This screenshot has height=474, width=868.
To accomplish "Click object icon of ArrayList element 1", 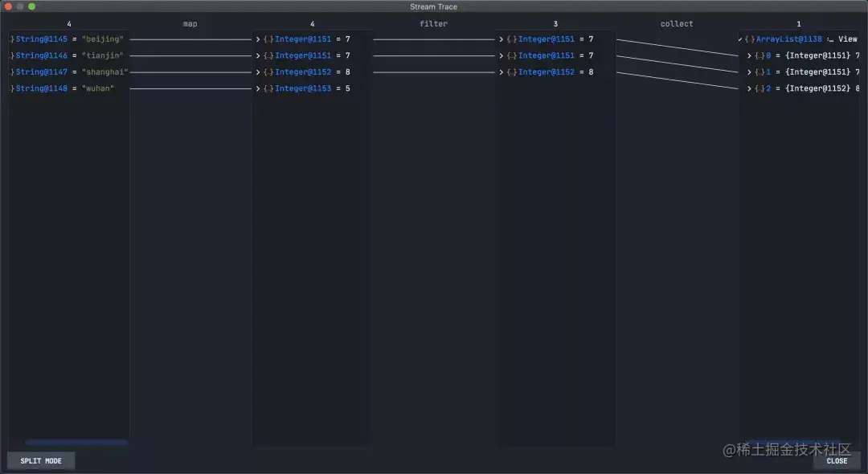I will point(759,72).
